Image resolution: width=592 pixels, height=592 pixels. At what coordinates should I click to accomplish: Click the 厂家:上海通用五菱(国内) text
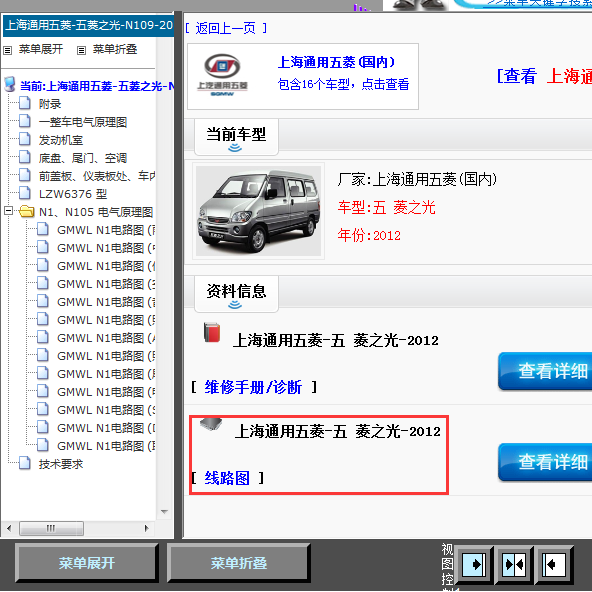(417, 179)
